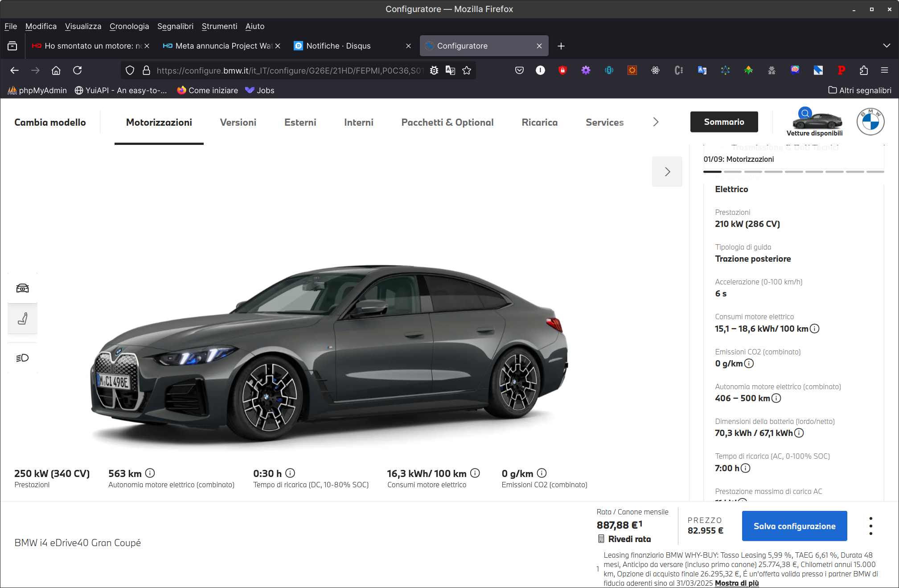Show info for 0:30 h charging time
Screen dimensions: 899x588
[x=290, y=473]
